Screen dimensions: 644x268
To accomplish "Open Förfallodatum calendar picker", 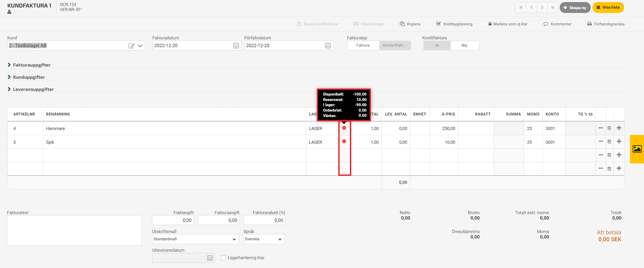I will [328, 46].
